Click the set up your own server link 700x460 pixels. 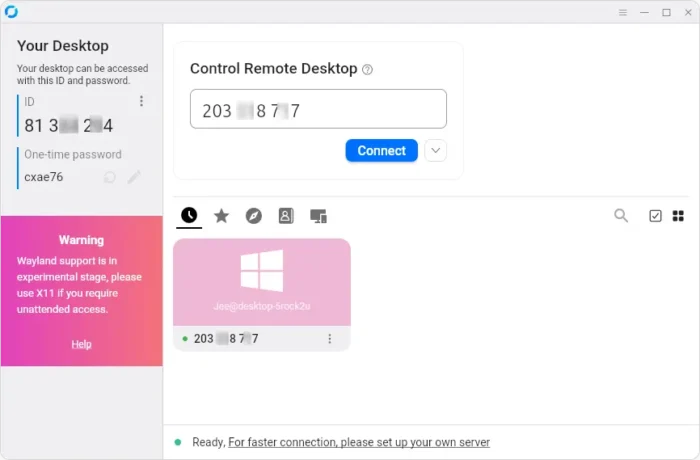pyautogui.click(x=359, y=442)
